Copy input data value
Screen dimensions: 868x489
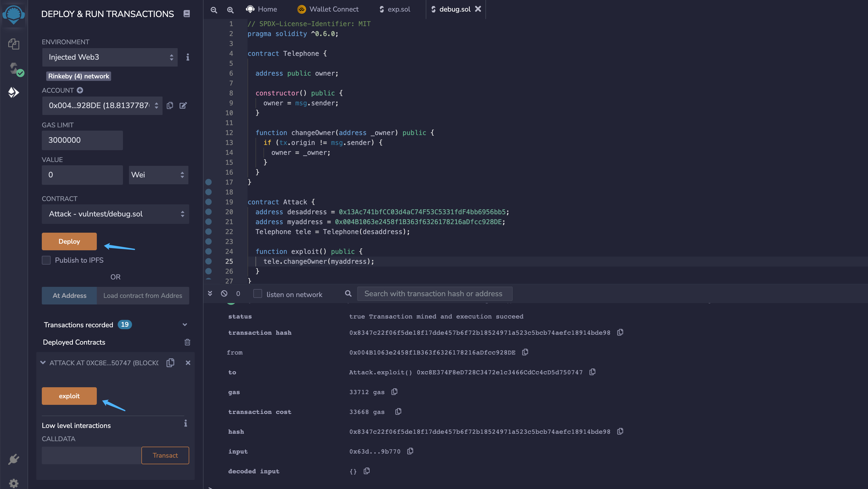[410, 451]
